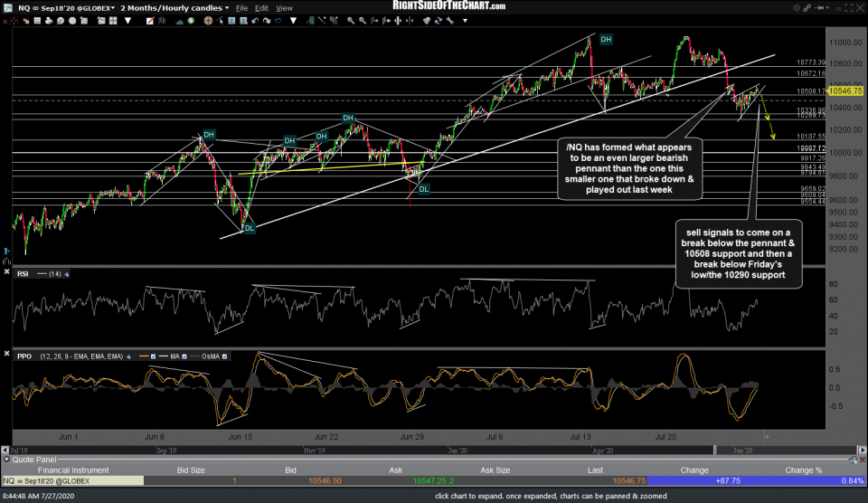Close the RSI indicator panel

point(6,271)
